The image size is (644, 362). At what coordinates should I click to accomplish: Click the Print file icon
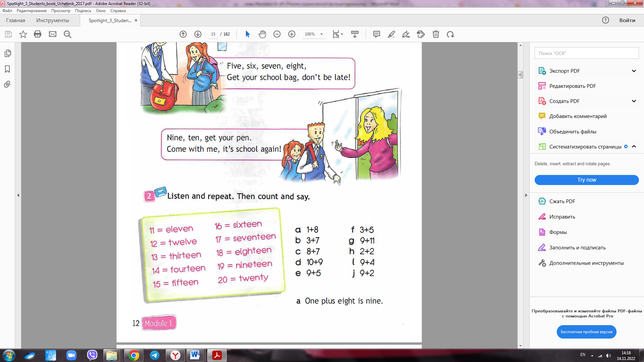click(38, 34)
